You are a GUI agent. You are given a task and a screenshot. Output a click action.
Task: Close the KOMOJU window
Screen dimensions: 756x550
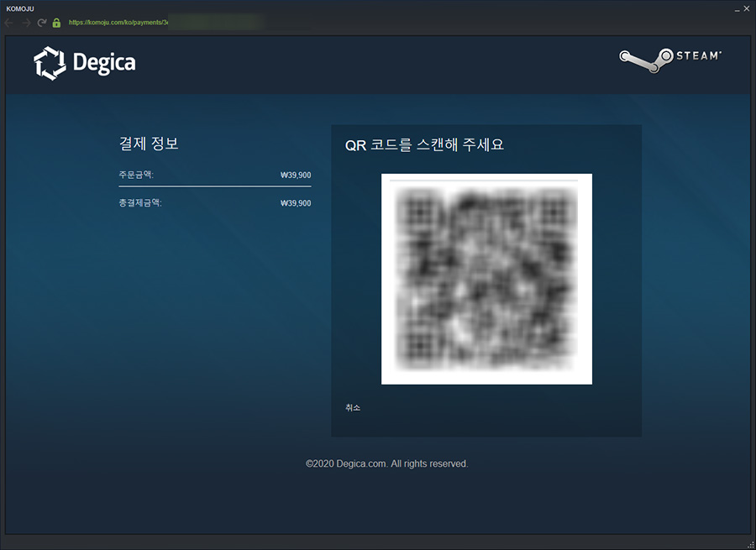pos(747,8)
